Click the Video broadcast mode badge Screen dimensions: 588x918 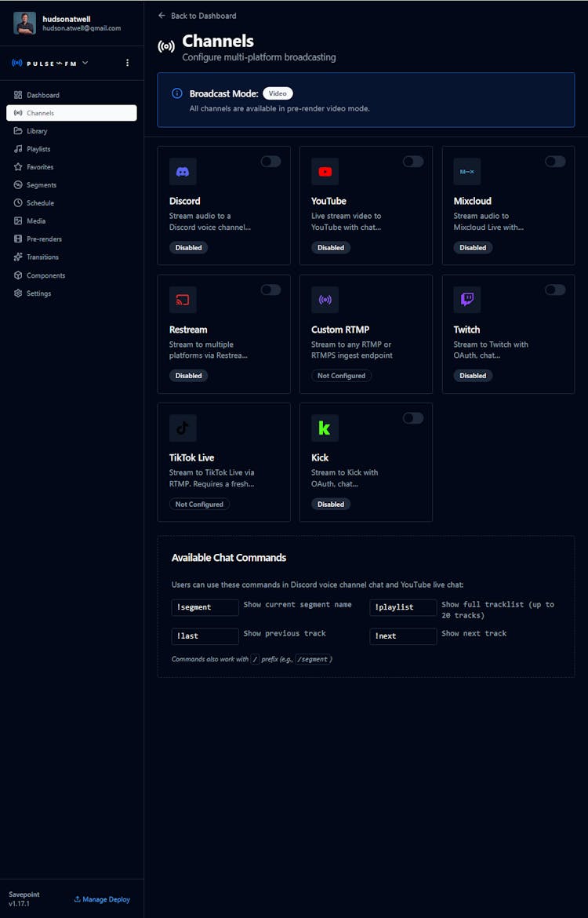tap(278, 93)
